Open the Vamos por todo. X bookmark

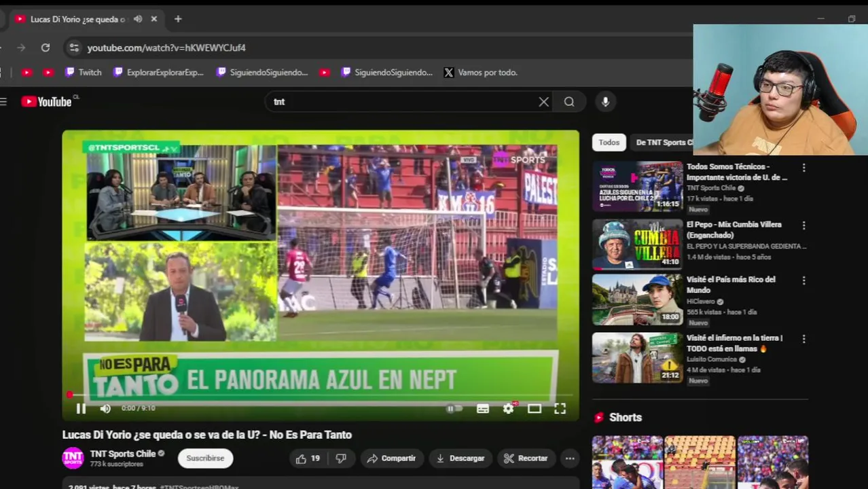pyautogui.click(x=481, y=72)
